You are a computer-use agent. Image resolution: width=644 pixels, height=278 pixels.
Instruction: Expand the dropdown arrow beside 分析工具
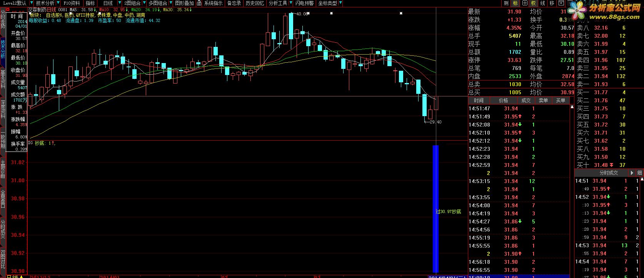[291, 3]
